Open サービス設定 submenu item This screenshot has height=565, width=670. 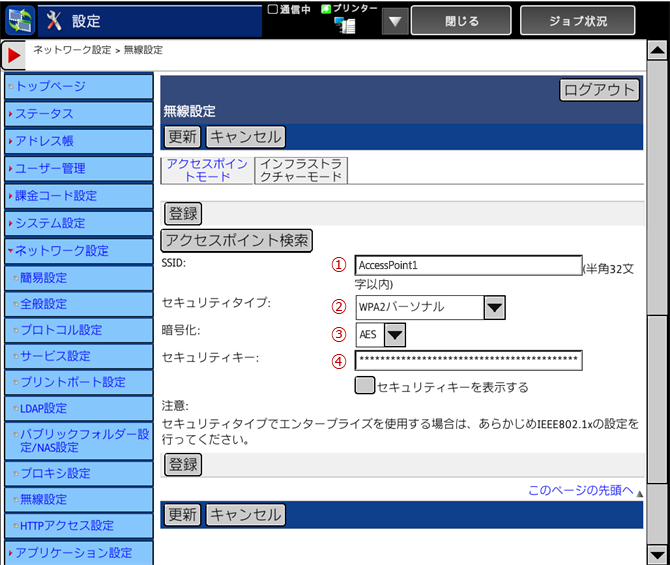click(x=79, y=356)
